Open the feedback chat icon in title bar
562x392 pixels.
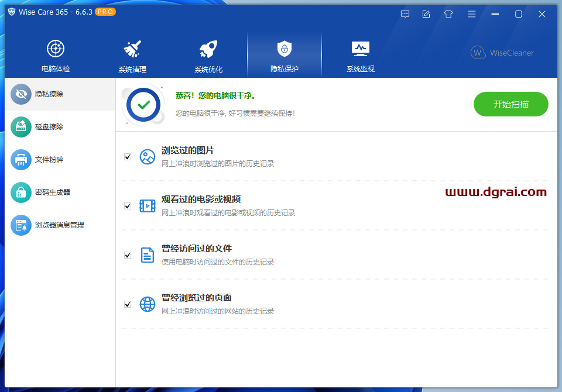(405, 14)
